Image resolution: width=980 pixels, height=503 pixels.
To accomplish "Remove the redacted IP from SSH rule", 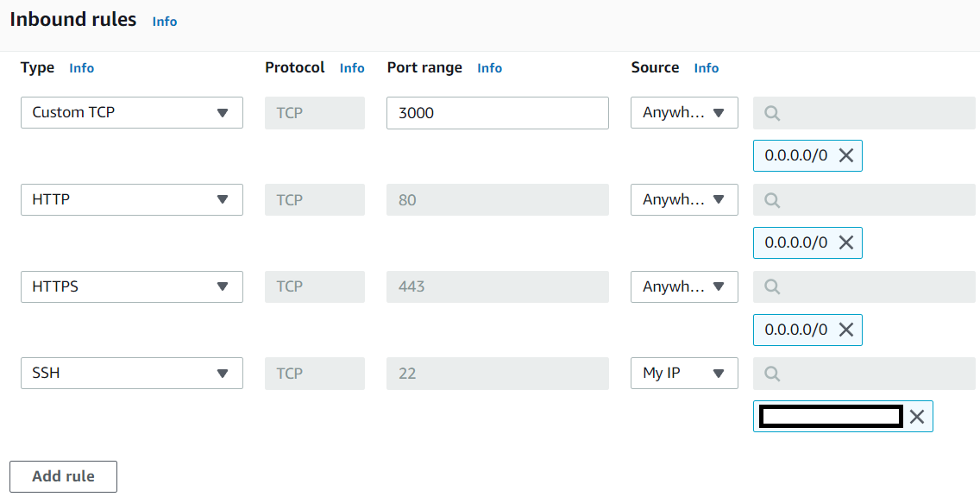I will 917,417.
